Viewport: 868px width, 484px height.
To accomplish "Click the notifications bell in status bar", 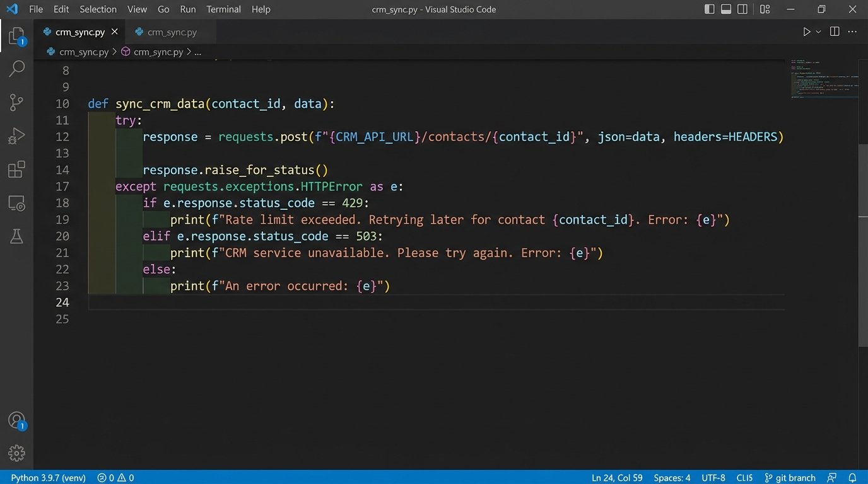I will coord(852,478).
